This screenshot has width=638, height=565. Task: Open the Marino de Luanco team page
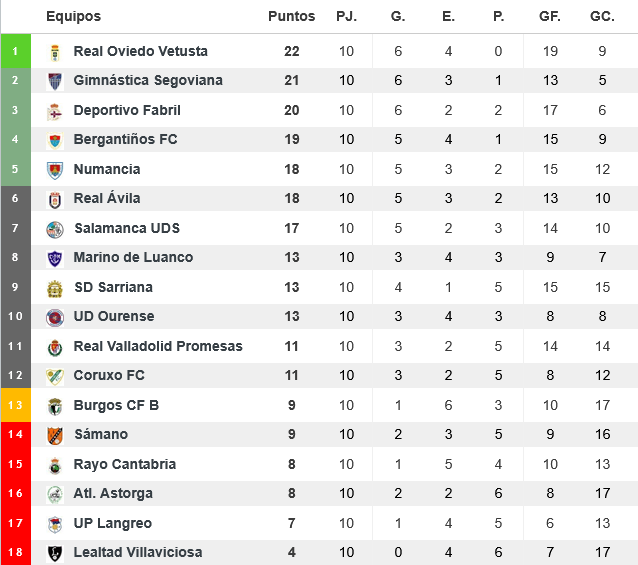click(x=133, y=258)
